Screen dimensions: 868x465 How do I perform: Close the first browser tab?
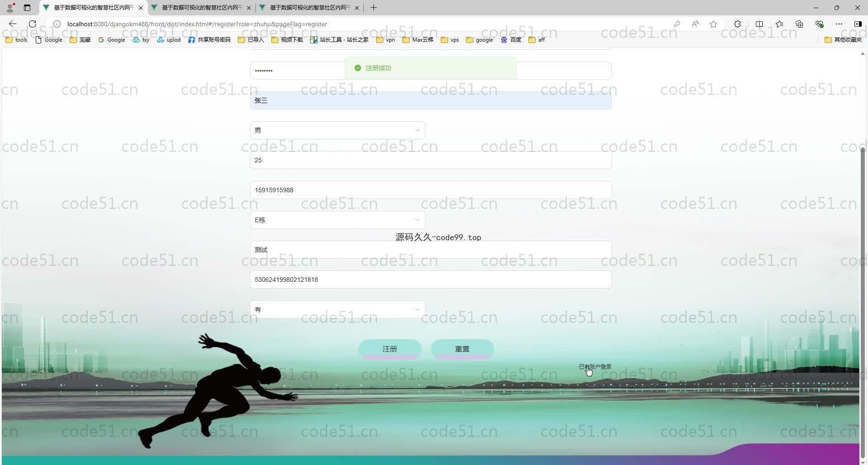141,8
